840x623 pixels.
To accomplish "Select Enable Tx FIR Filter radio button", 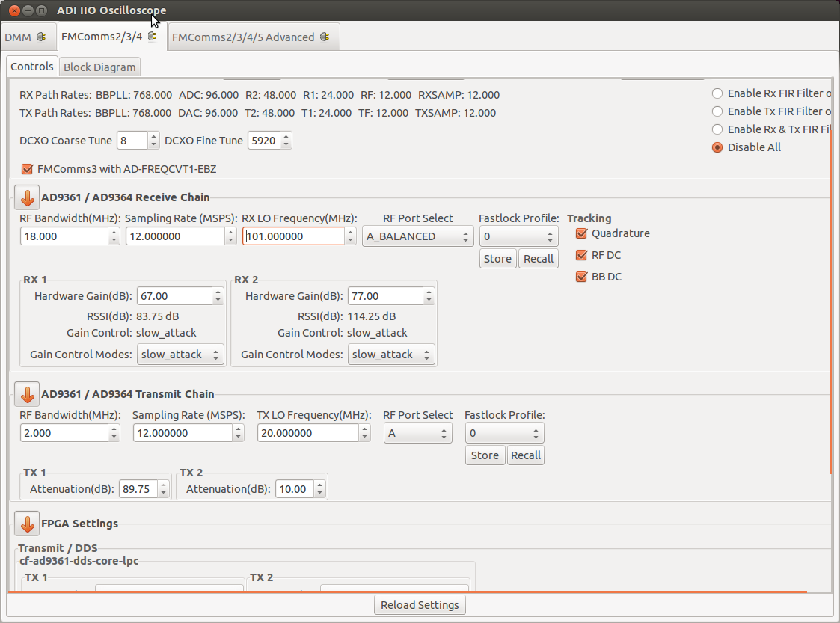I will pos(717,111).
